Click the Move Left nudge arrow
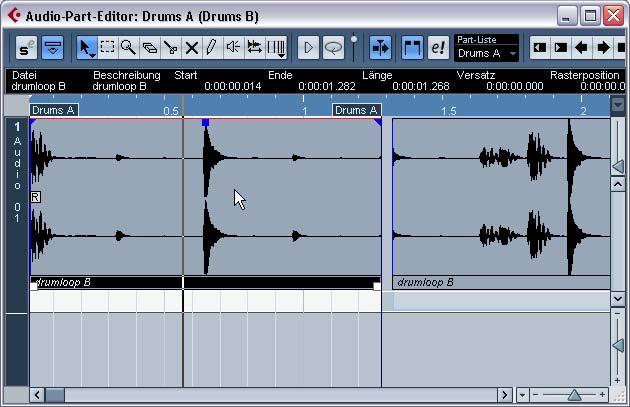 tap(581, 48)
